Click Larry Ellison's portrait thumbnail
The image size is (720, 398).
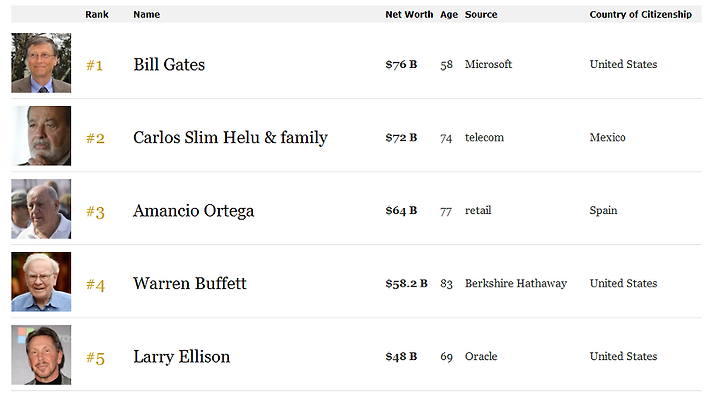[x=41, y=355]
